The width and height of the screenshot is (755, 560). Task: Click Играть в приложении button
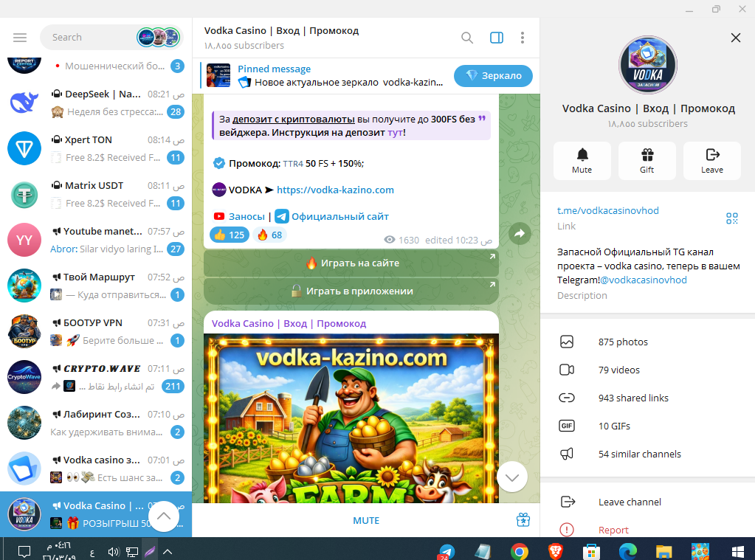351,291
